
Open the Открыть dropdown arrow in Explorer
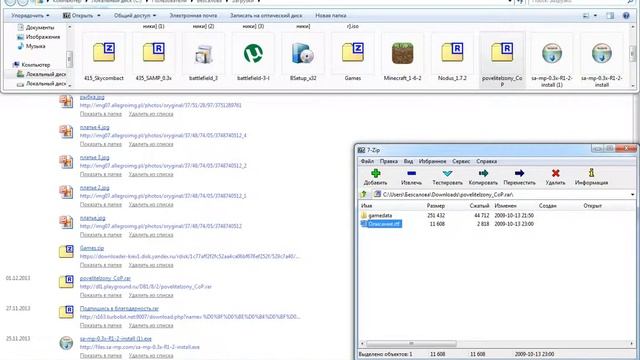[x=99, y=16]
